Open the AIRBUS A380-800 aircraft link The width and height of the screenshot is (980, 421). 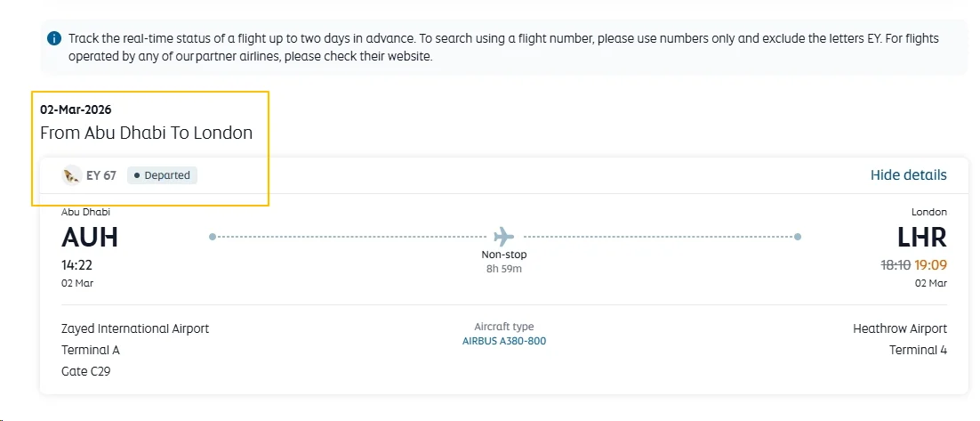tap(503, 341)
